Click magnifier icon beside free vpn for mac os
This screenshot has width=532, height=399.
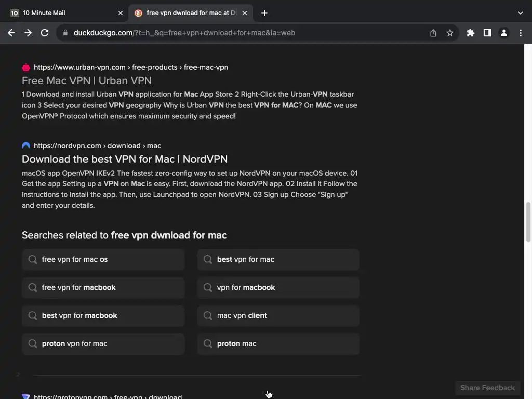tap(33, 260)
